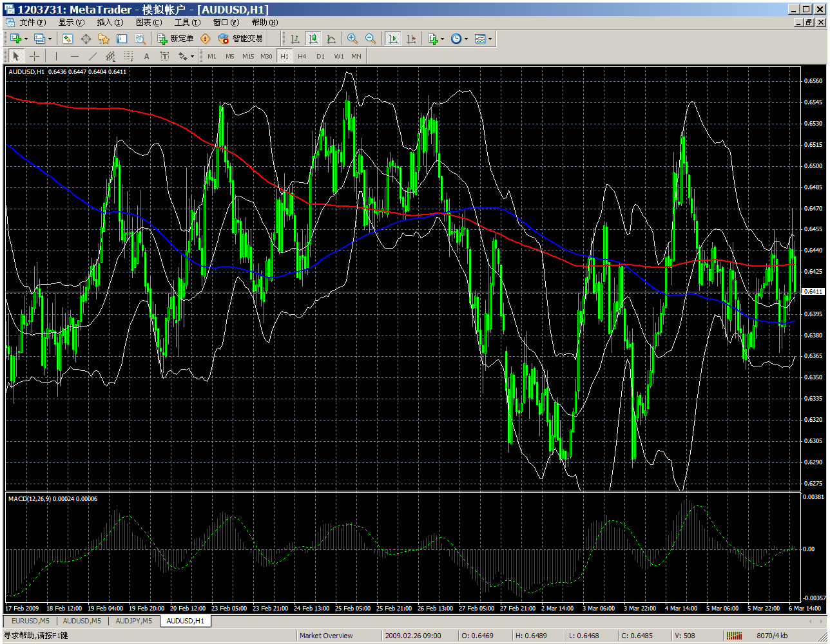830x644 pixels.
Task: Select the trendline drawing tool
Action: pyautogui.click(x=92, y=56)
